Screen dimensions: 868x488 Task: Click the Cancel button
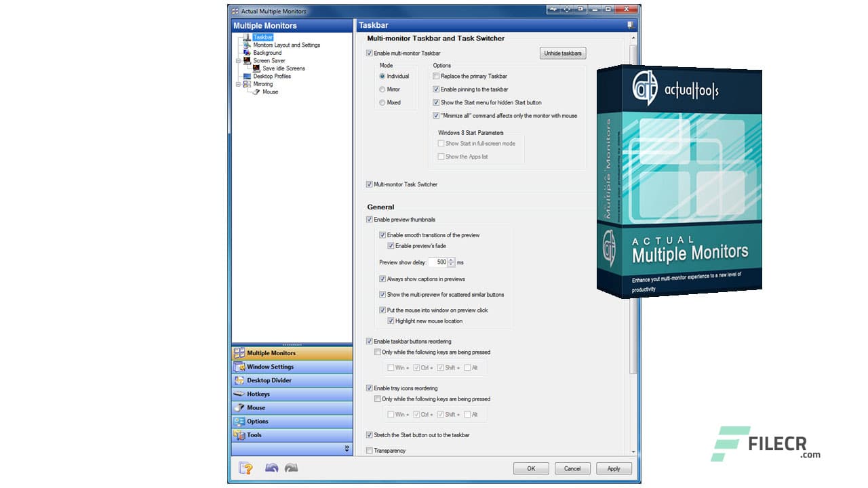[x=572, y=468]
